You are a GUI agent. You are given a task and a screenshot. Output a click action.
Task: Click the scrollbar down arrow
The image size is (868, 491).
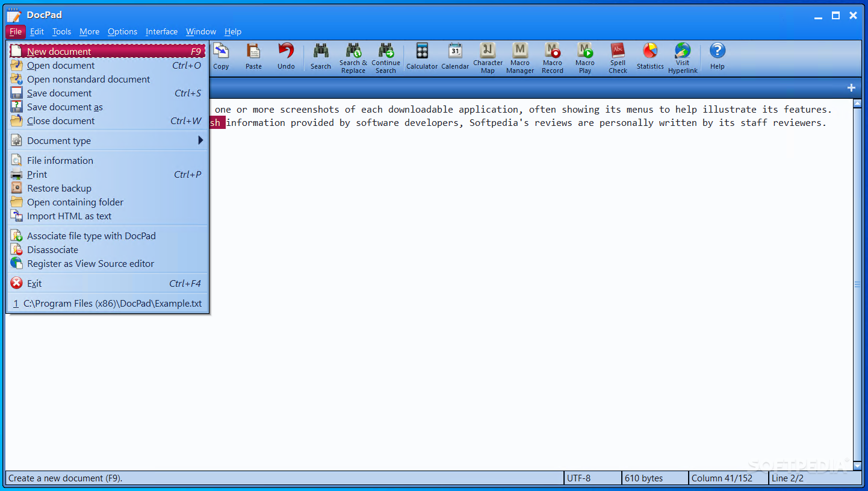point(857,466)
